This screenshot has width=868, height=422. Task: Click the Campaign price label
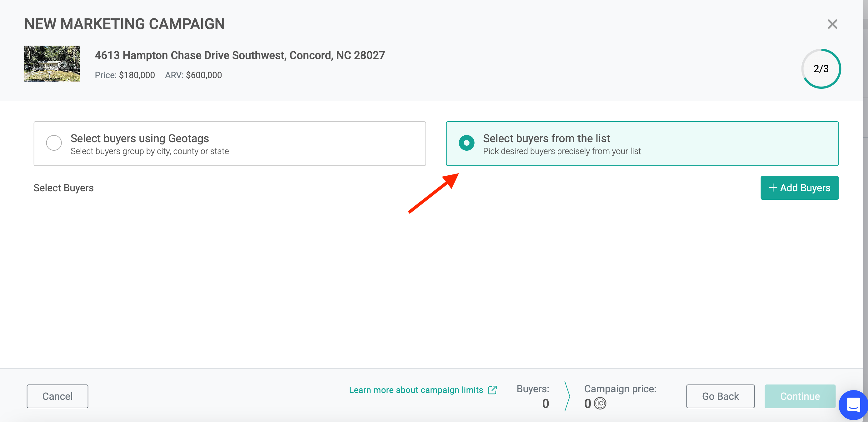620,389
